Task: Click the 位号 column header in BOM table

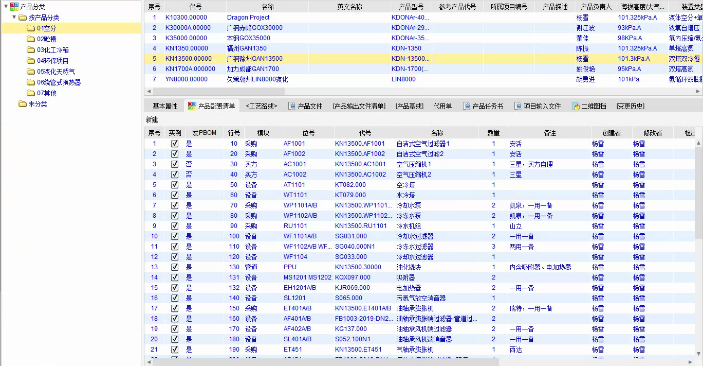Action: 308,133
